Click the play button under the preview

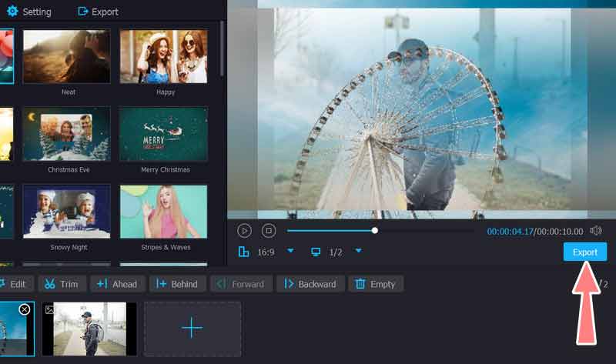(x=244, y=230)
